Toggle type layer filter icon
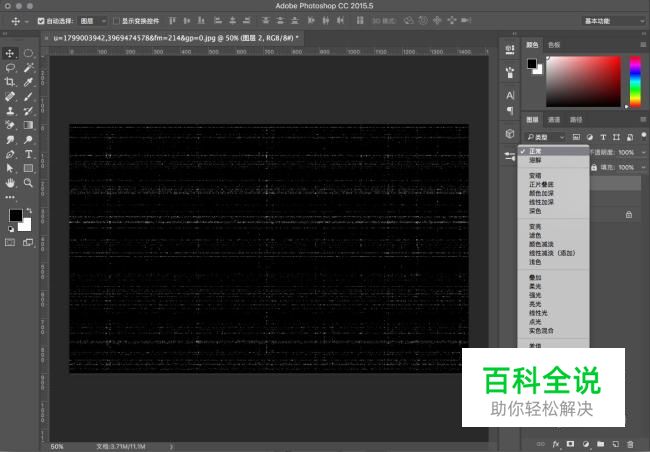The width and height of the screenshot is (650, 452). coord(603,137)
